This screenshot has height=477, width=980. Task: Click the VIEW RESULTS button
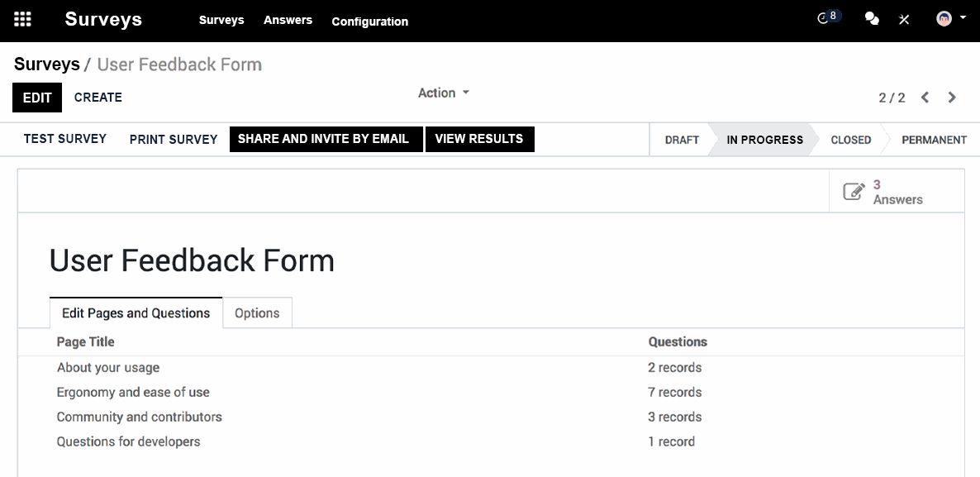click(479, 139)
